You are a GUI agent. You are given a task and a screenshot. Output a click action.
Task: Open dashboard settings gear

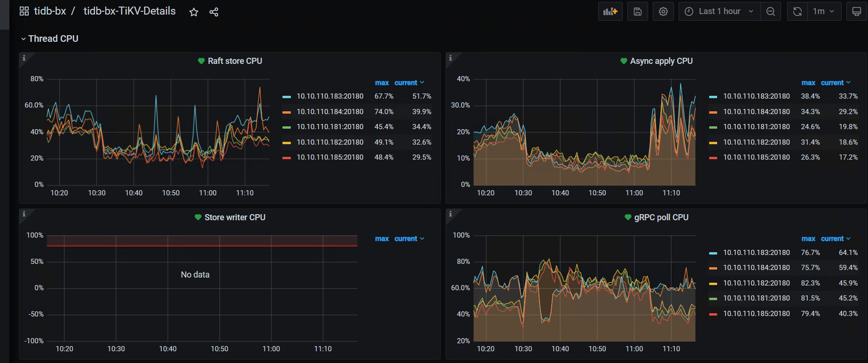coord(663,12)
